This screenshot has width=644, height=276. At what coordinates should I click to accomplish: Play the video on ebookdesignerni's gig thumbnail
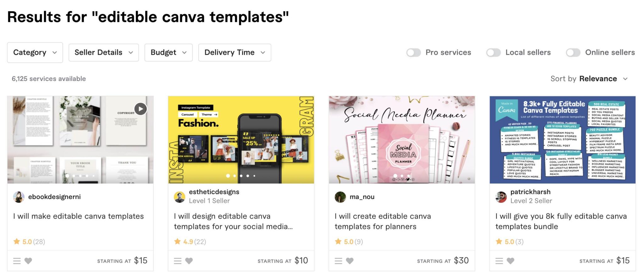point(141,109)
